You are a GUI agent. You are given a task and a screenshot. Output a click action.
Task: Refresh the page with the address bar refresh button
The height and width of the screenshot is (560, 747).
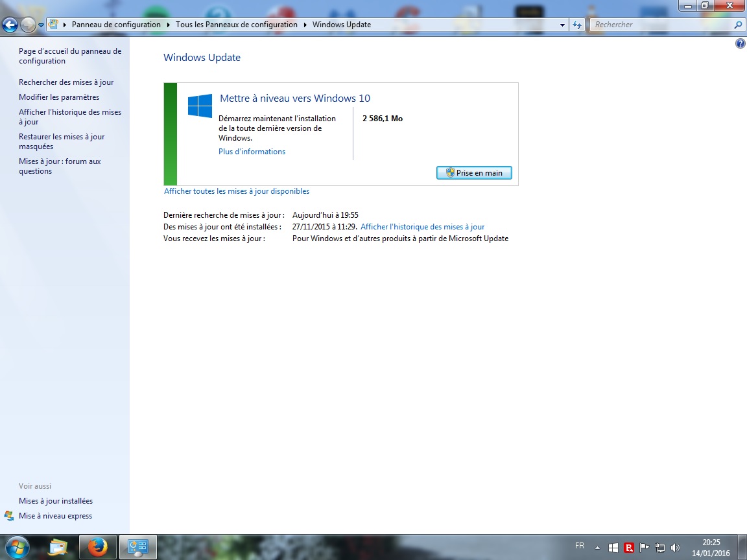(x=577, y=25)
